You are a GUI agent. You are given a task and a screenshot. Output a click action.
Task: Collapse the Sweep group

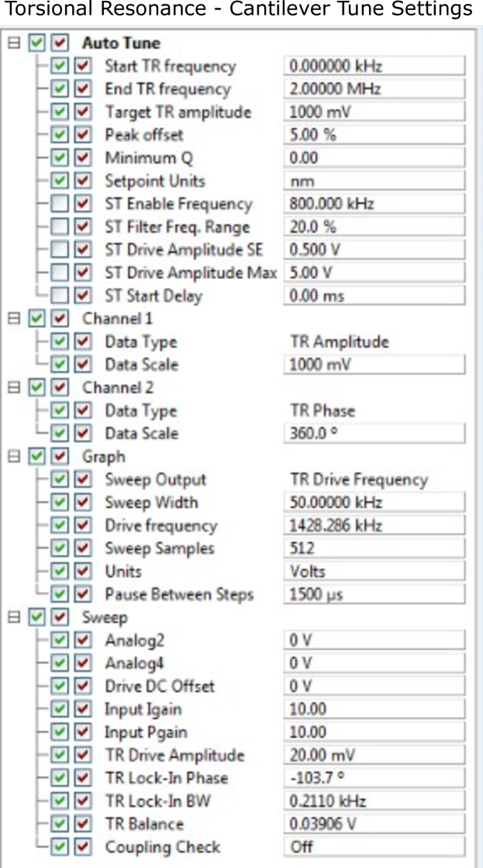click(x=14, y=617)
